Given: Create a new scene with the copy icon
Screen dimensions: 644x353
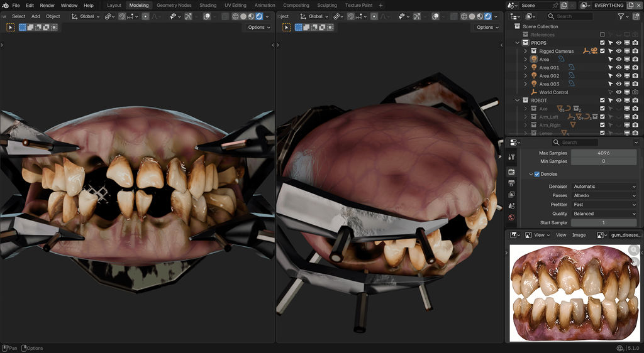Looking at the screenshot, I should pyautogui.click(x=564, y=5).
